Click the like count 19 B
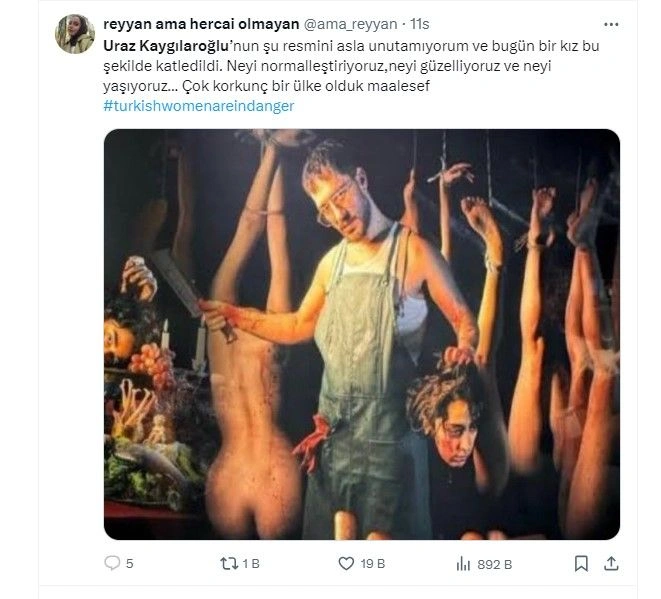This screenshot has height=599, width=661. (x=373, y=564)
